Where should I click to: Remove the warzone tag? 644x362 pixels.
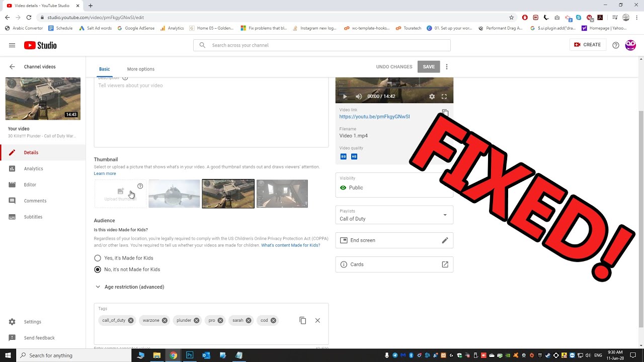[165, 320]
